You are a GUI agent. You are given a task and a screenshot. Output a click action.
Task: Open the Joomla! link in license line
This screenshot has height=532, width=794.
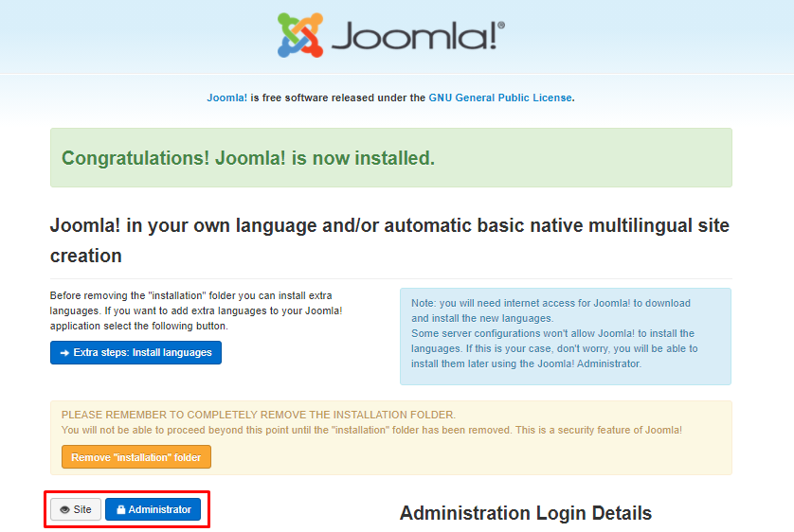coord(226,98)
